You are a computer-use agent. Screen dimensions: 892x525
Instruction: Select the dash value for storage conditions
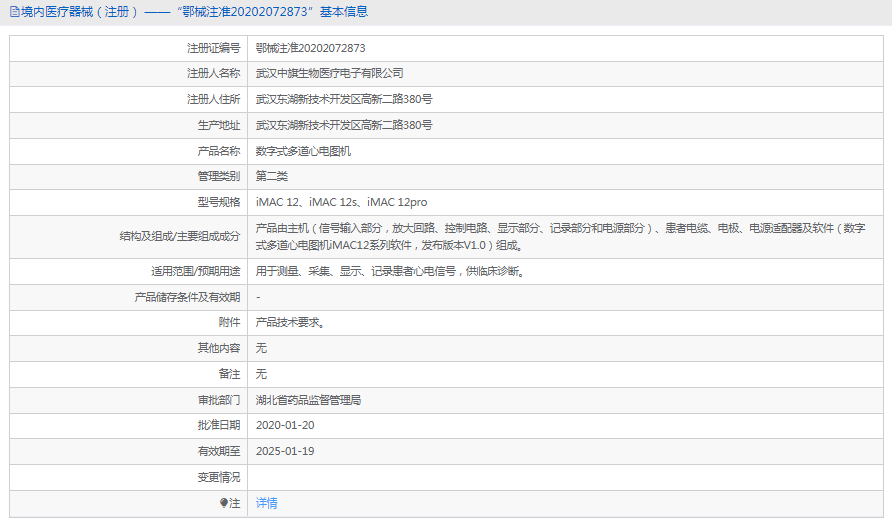tap(258, 297)
